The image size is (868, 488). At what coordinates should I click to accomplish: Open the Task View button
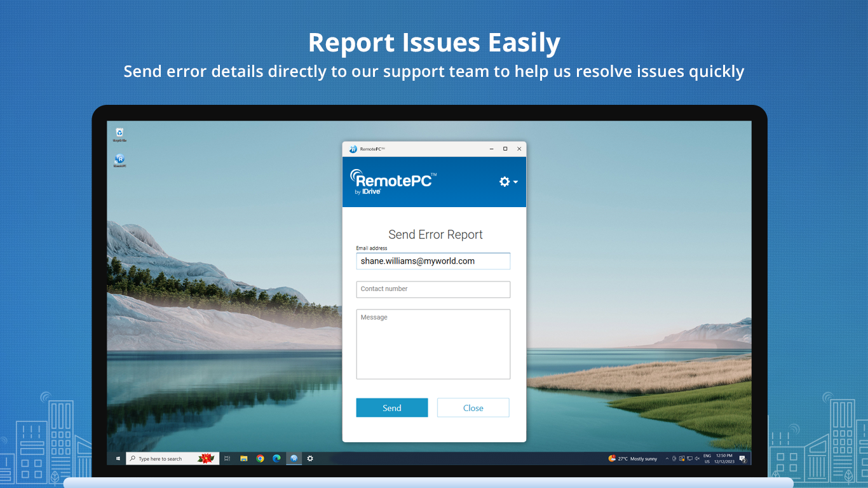(x=227, y=458)
